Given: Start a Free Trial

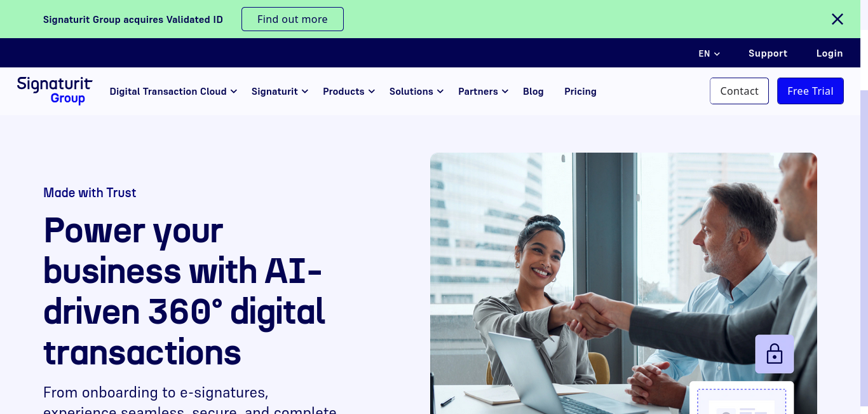Looking at the screenshot, I should tap(810, 91).
